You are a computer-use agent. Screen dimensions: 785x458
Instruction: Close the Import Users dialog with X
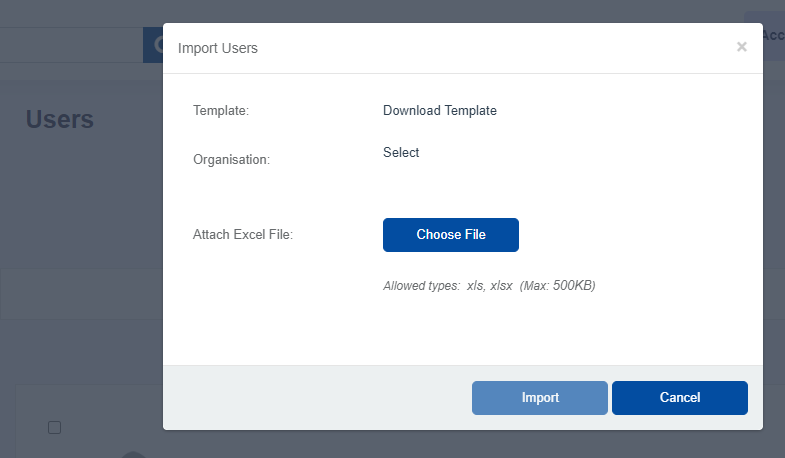tap(741, 47)
